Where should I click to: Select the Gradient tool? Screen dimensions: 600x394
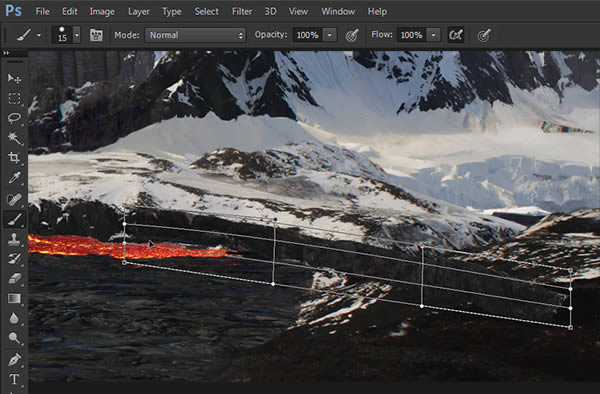coord(14,298)
